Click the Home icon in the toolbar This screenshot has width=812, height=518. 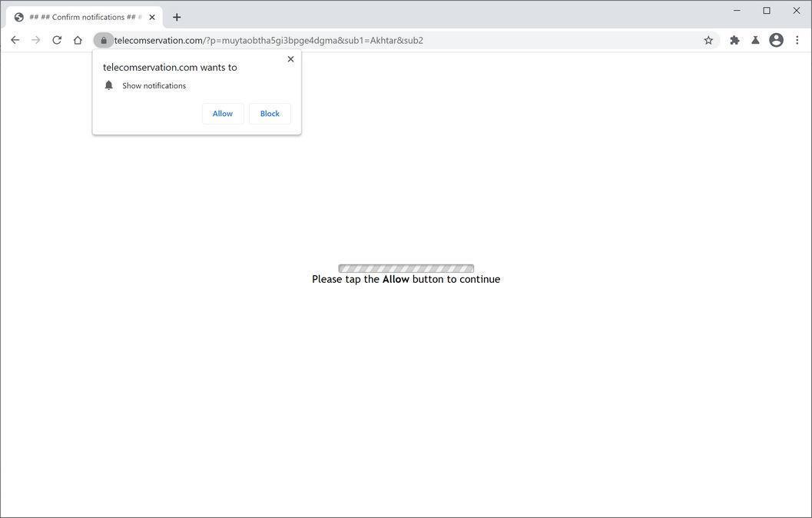click(x=78, y=40)
